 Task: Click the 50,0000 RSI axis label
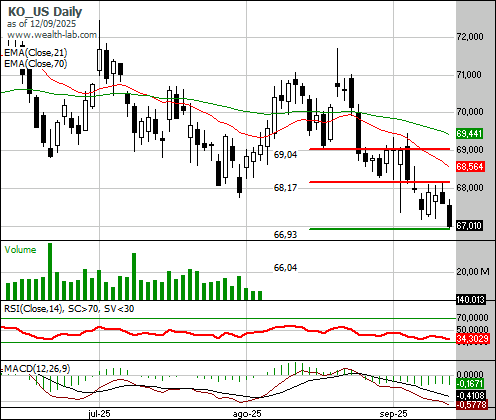pos(472,329)
